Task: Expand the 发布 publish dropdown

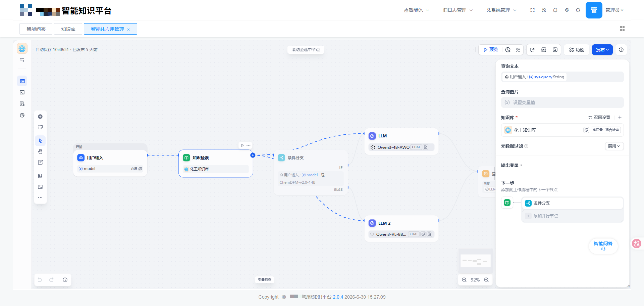Action: coord(602,50)
